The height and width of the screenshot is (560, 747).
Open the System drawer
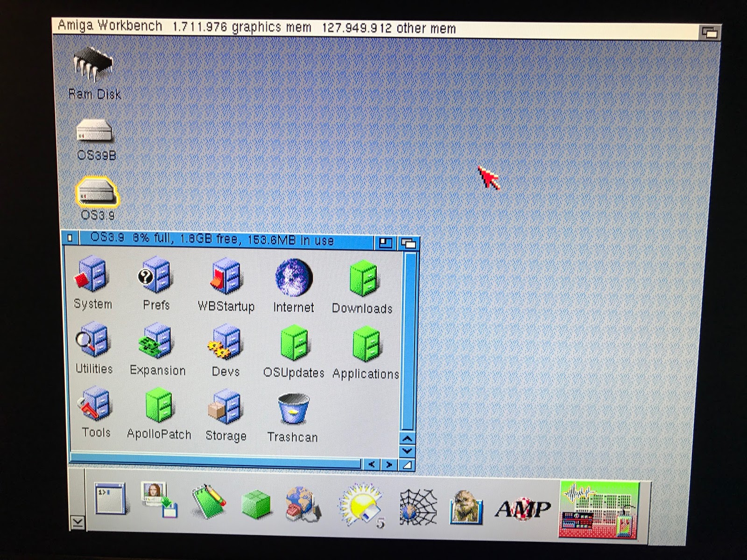click(92, 273)
